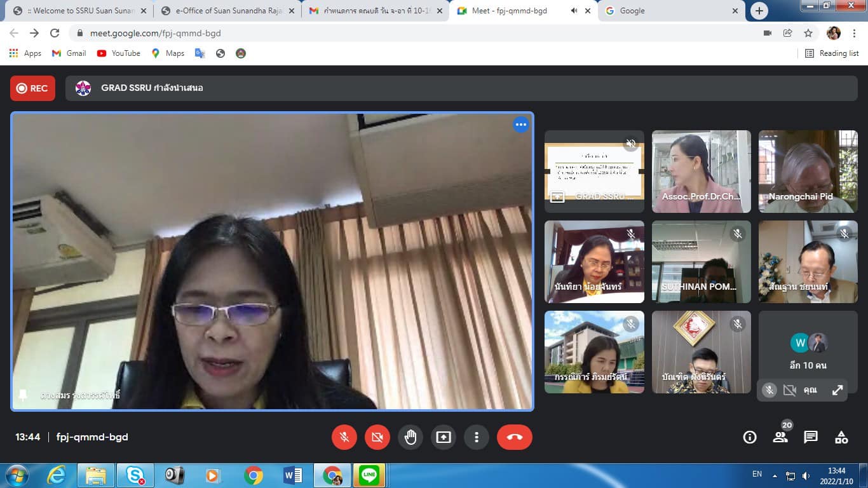Leave call with red hang-up button
This screenshot has height=488, width=868.
pyautogui.click(x=514, y=437)
